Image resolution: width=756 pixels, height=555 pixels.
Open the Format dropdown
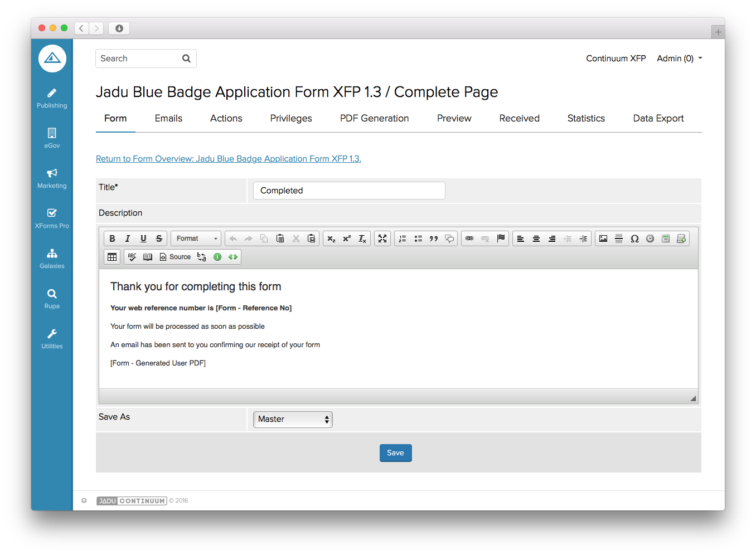(x=196, y=238)
